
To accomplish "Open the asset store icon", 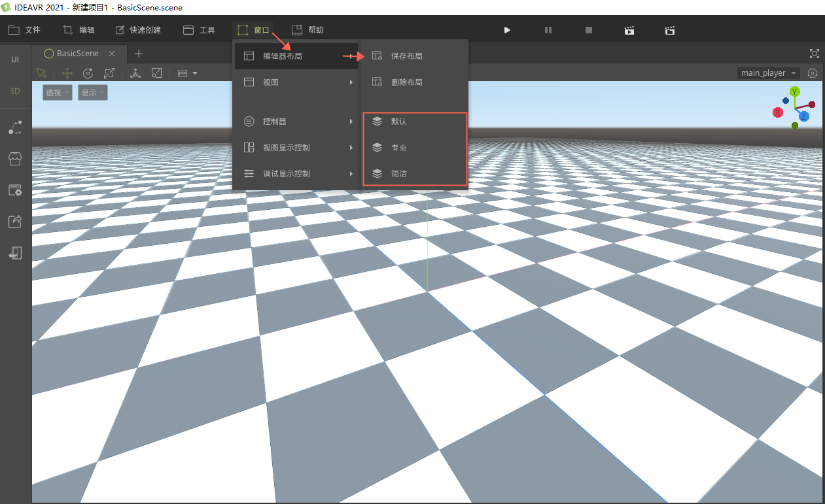I will (15, 159).
